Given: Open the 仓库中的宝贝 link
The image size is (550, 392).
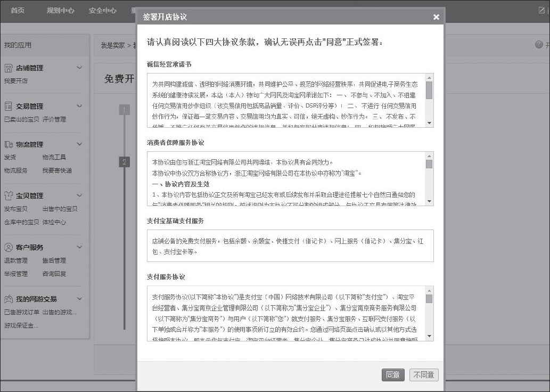Looking at the screenshot, I should 21,222.
